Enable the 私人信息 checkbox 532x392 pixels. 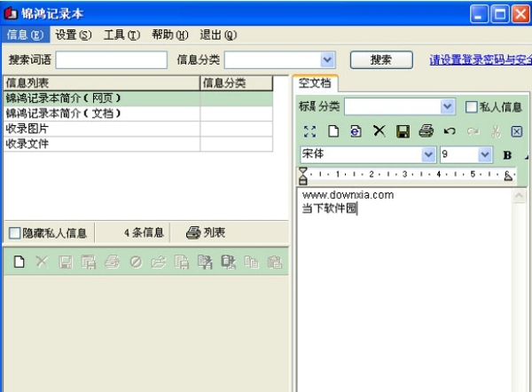click(x=472, y=107)
